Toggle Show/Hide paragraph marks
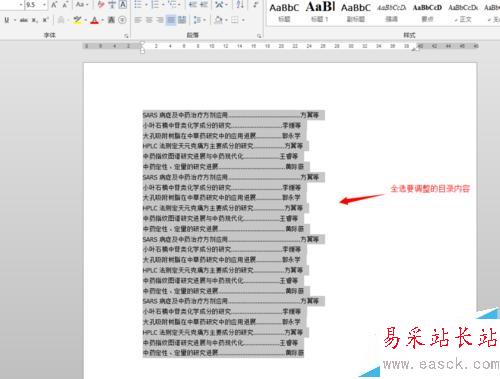 click(x=255, y=5)
